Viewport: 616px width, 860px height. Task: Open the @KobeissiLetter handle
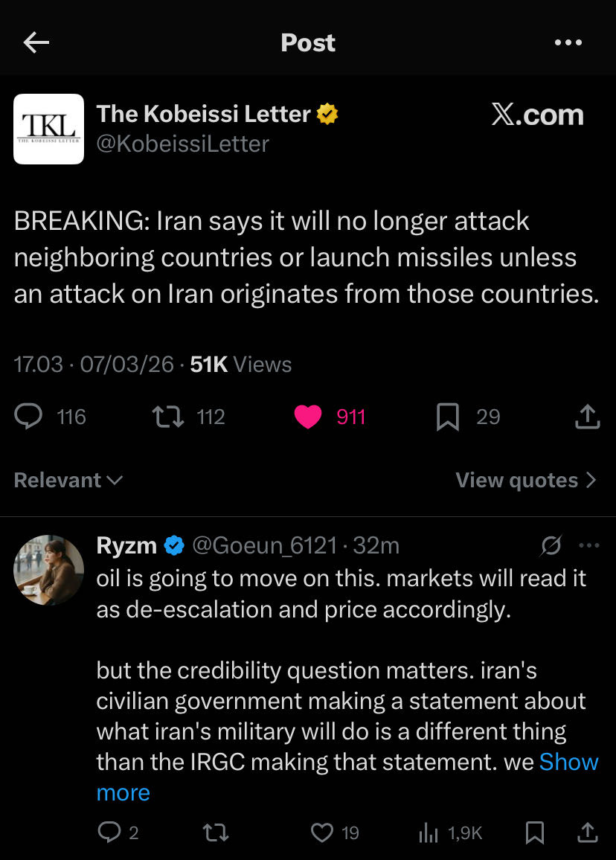tap(183, 143)
